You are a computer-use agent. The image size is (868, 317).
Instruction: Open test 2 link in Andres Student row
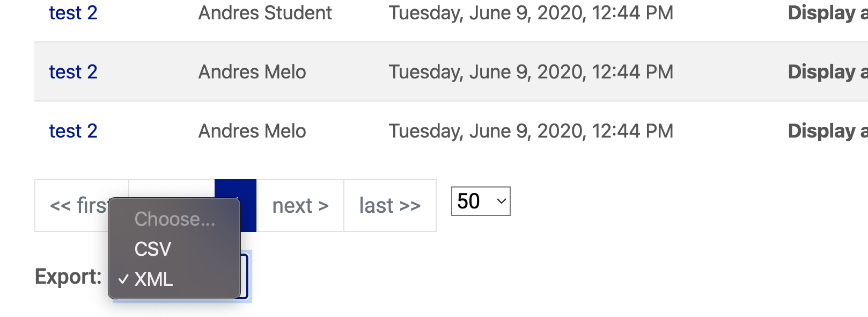click(x=73, y=13)
